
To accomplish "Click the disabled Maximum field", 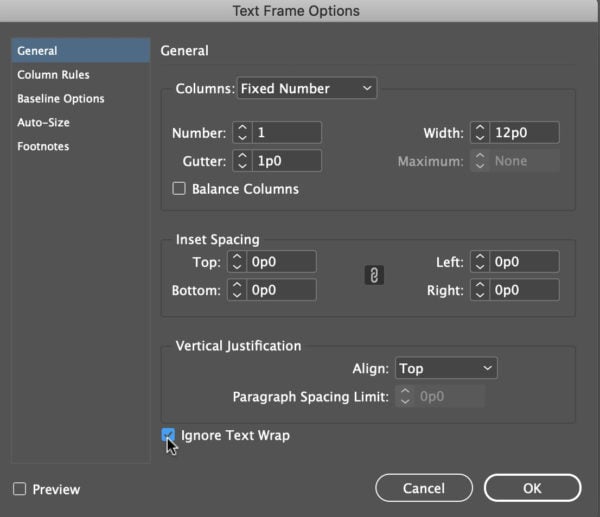I will (x=524, y=161).
